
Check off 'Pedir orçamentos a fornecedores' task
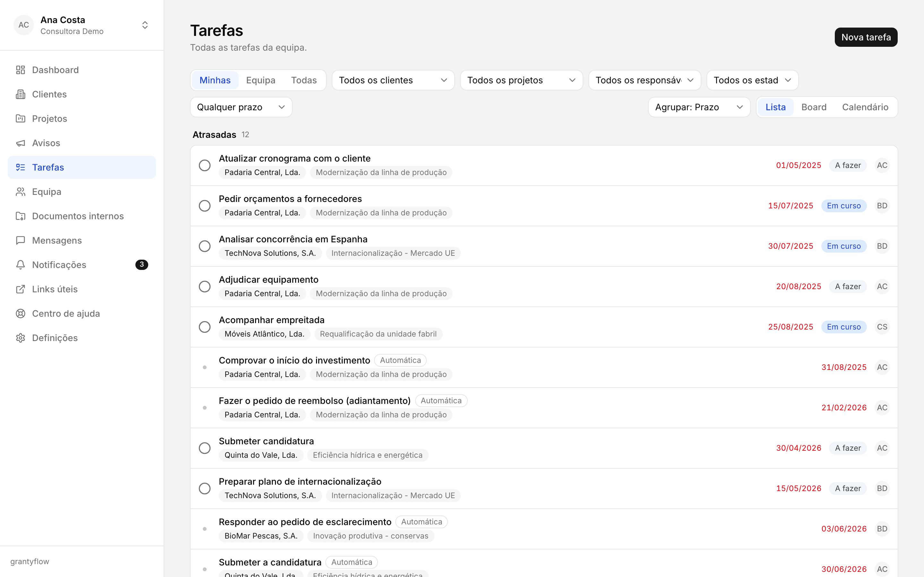coord(205,206)
